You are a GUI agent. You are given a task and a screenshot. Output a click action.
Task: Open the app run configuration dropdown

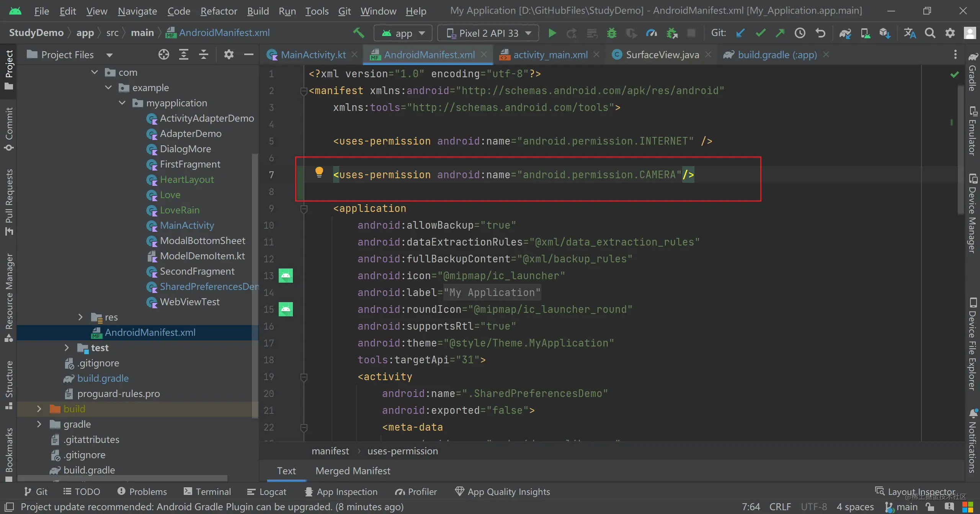click(x=403, y=33)
